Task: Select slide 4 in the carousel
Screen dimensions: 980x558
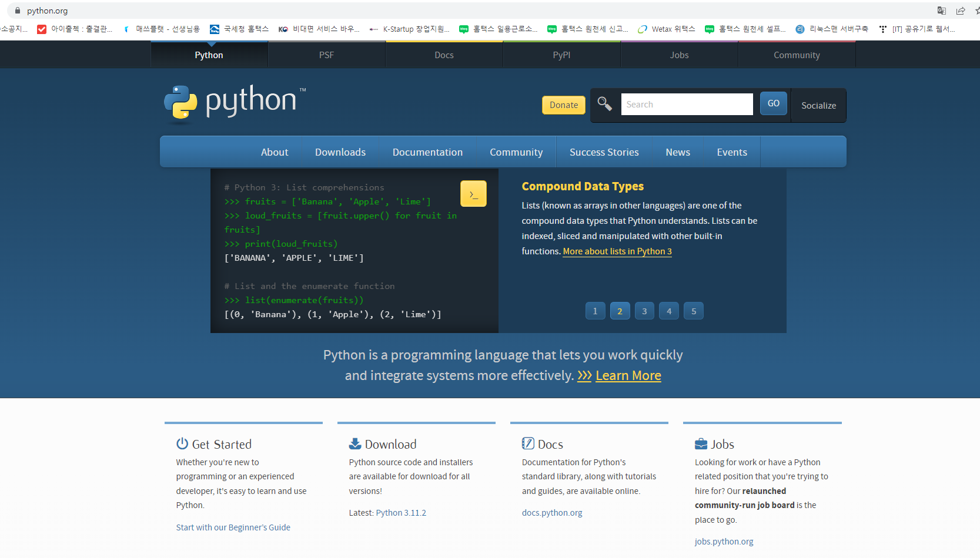Action: 669,311
